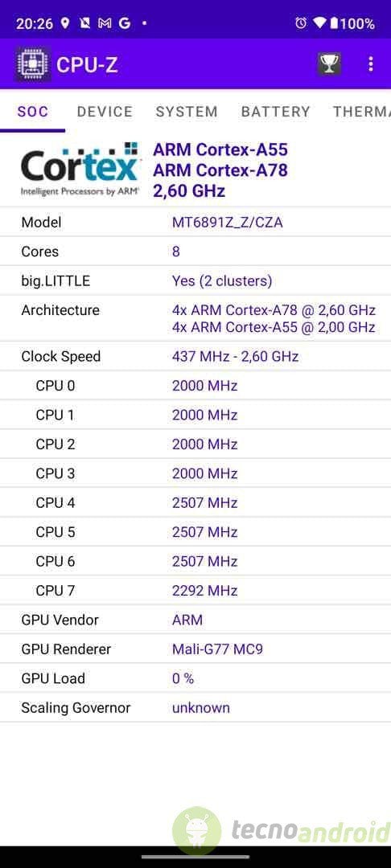Tap the Clock Speed row
Screen dimensions: 391x868
coord(195,356)
